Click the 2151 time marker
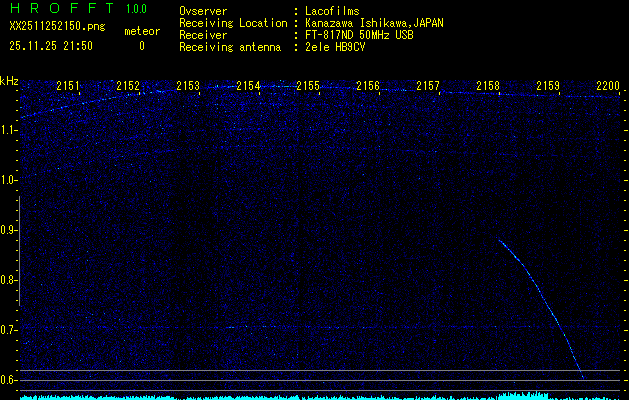The image size is (629, 400). click(x=68, y=86)
